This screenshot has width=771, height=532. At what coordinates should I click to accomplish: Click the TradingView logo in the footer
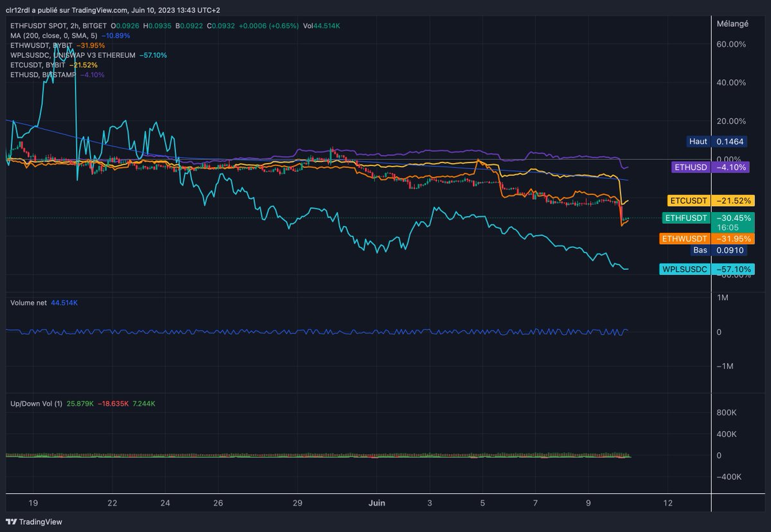point(34,522)
